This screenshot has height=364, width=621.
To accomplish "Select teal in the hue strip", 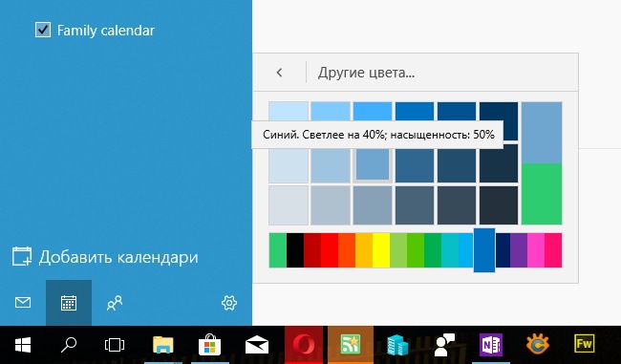I will pos(450,250).
